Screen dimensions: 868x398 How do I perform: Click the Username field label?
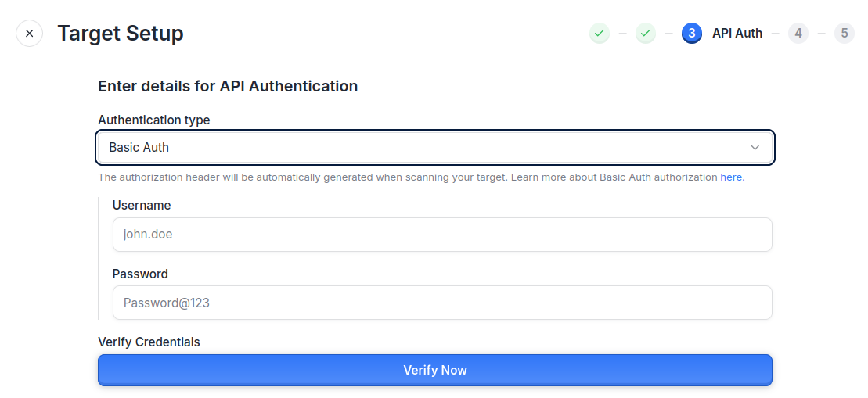coord(142,205)
